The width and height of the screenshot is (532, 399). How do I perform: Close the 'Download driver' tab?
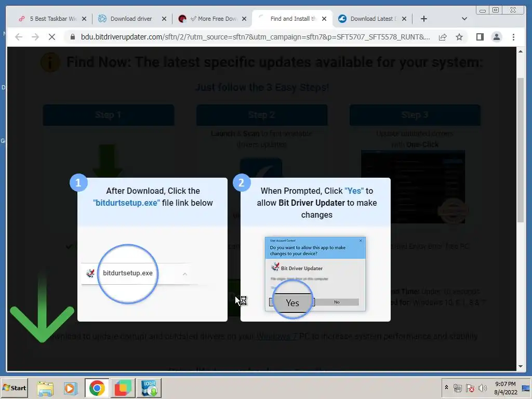click(164, 19)
